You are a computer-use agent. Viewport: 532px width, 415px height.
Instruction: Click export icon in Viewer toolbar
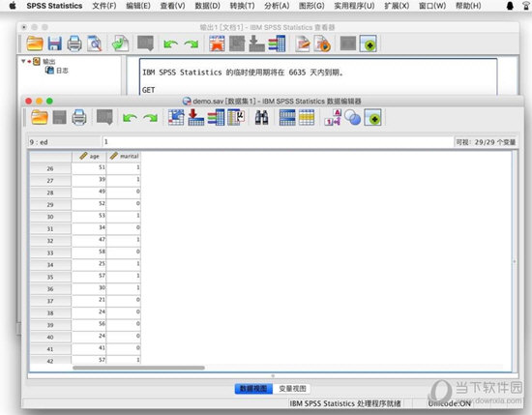coord(120,44)
